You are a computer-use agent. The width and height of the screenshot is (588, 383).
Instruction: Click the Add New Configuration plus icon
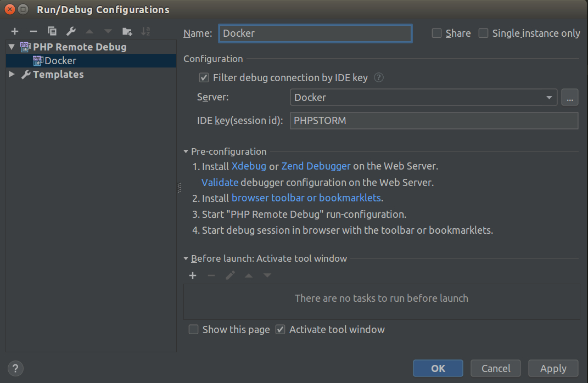15,31
